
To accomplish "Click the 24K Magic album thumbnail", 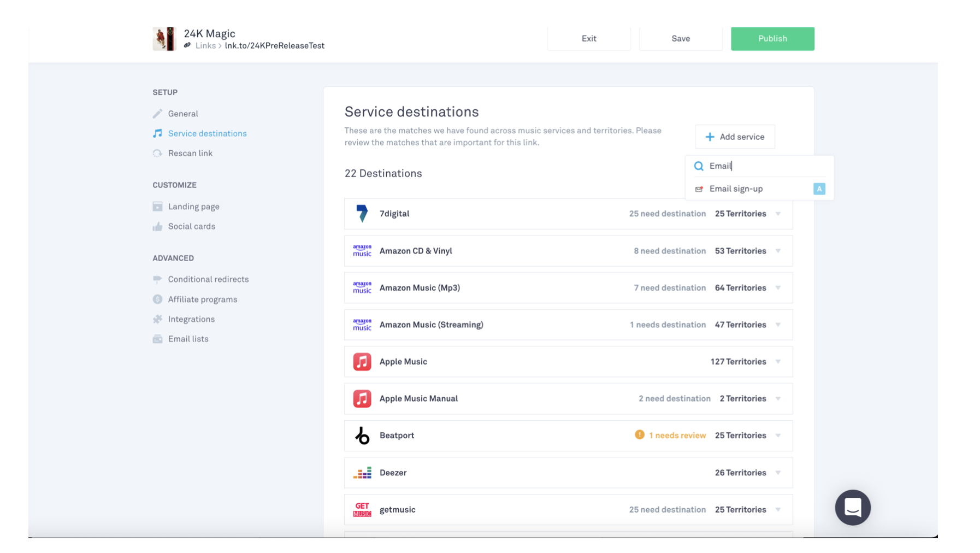I will tap(164, 39).
